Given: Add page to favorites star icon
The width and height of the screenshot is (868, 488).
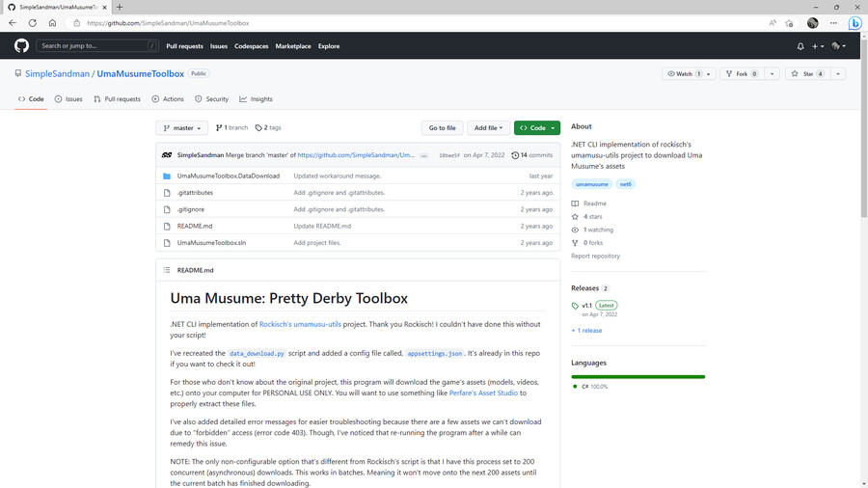Looking at the screenshot, I should coord(789,23).
